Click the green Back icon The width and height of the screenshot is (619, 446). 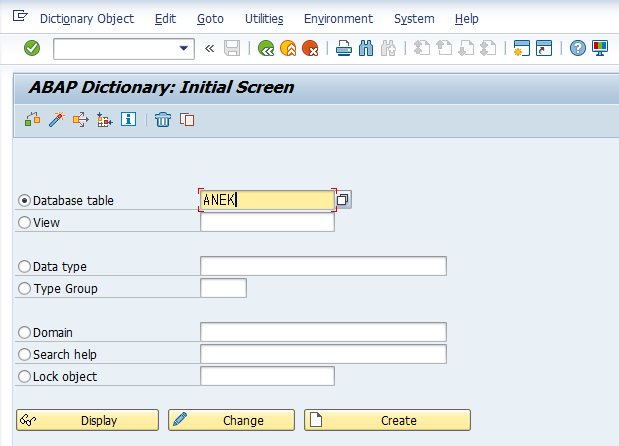coord(266,49)
